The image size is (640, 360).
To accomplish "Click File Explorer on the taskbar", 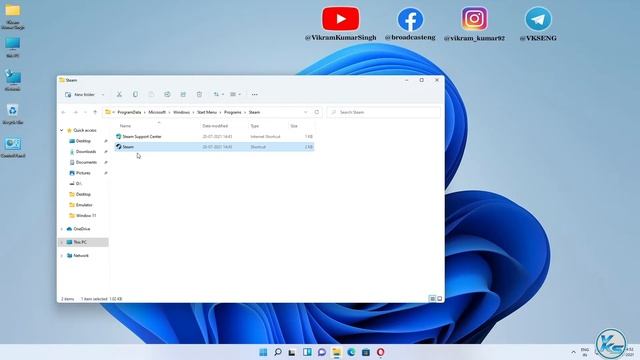I will 336,352.
